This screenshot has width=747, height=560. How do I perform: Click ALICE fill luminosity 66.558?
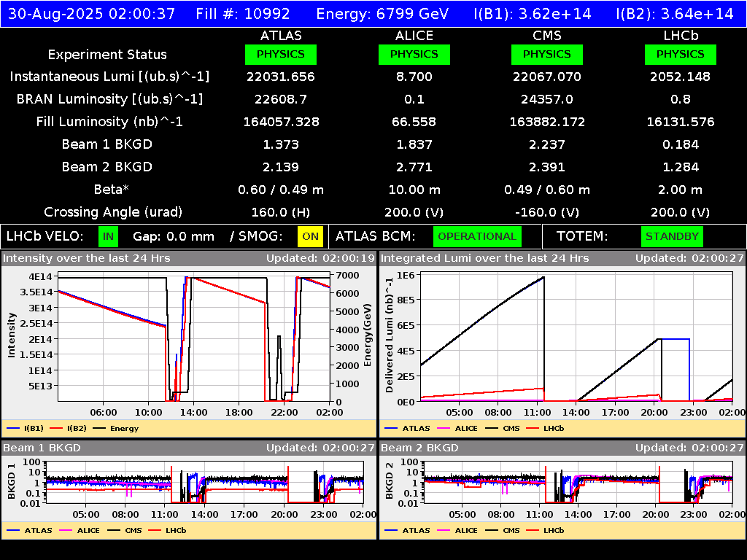click(x=414, y=122)
